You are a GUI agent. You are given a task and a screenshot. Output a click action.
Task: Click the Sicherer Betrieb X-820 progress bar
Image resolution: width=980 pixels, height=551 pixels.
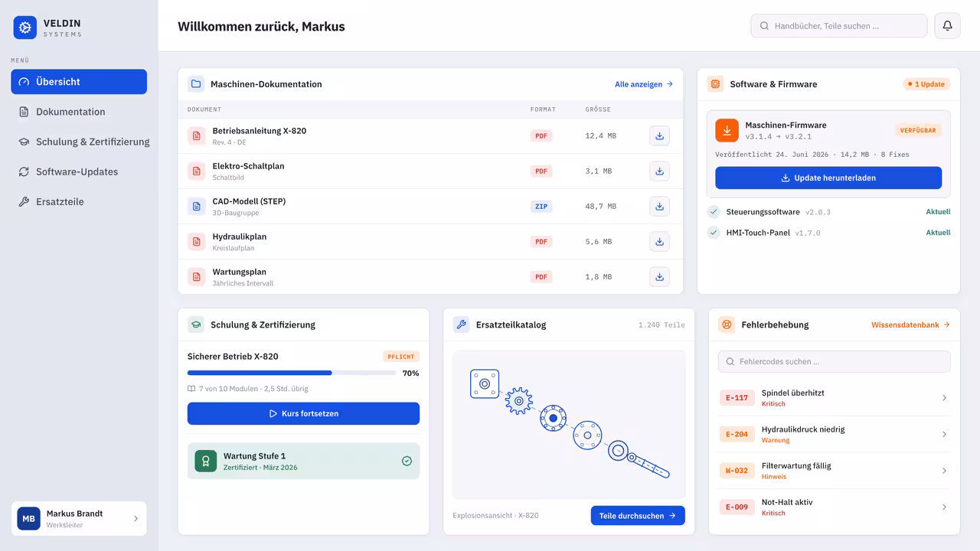pos(292,373)
